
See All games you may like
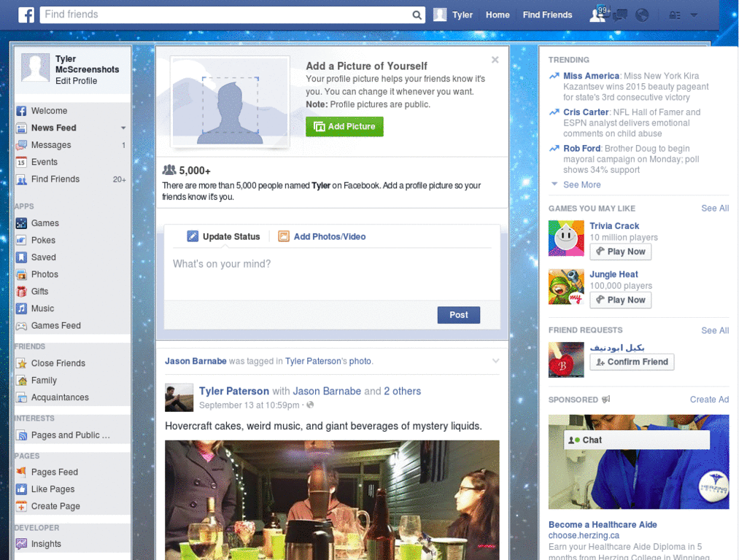[x=715, y=209]
